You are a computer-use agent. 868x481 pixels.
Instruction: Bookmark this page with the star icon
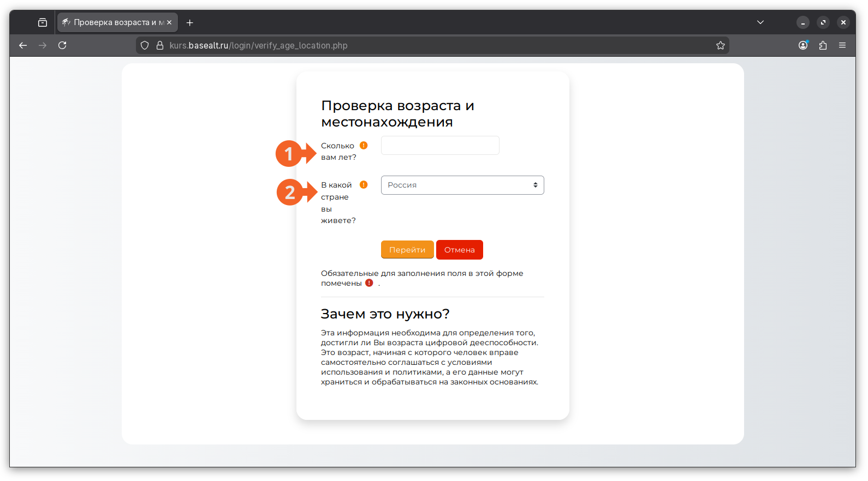coord(720,45)
